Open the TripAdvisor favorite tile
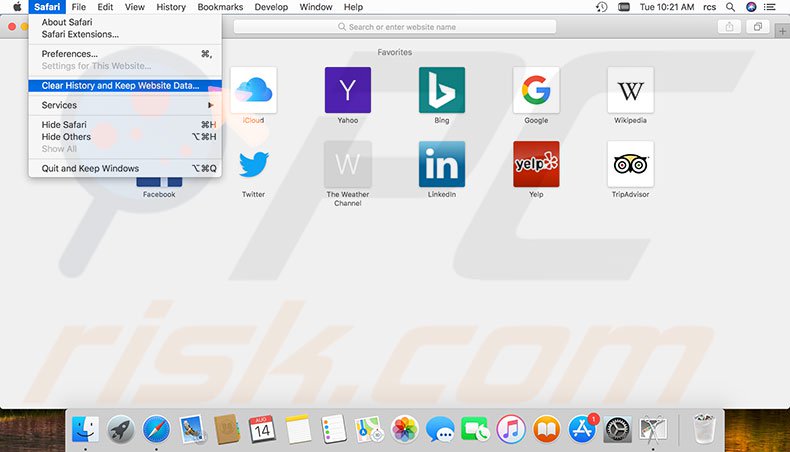The height and width of the screenshot is (452, 790). coord(630,164)
